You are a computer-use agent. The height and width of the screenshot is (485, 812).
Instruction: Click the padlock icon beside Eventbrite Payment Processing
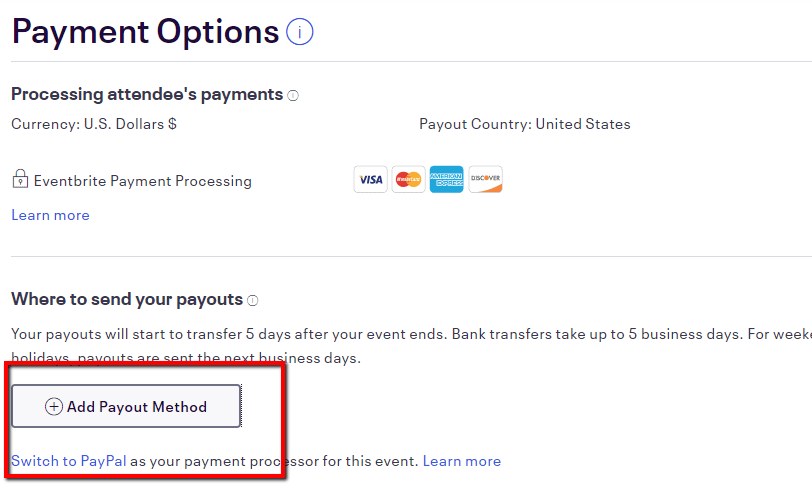20,179
